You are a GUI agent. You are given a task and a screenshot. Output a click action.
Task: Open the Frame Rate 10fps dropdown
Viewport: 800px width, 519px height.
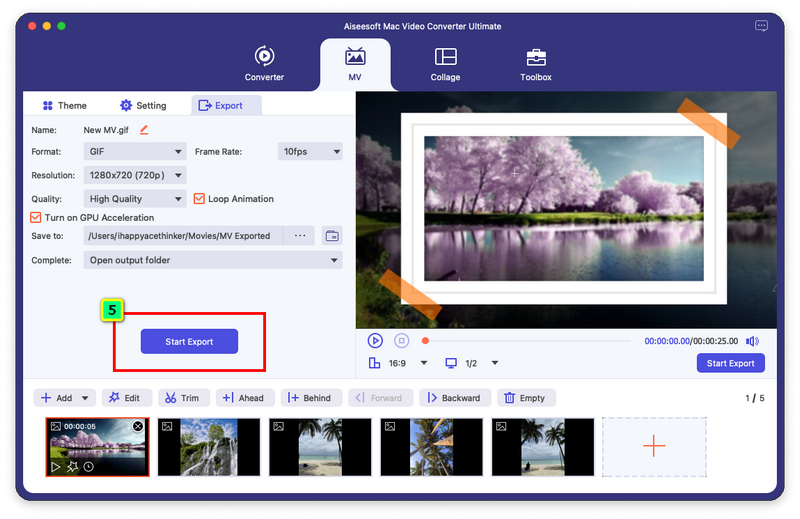310,152
